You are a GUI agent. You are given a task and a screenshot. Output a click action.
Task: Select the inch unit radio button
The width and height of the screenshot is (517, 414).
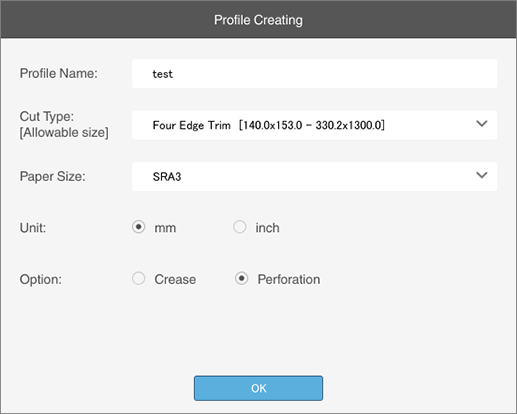(x=240, y=227)
